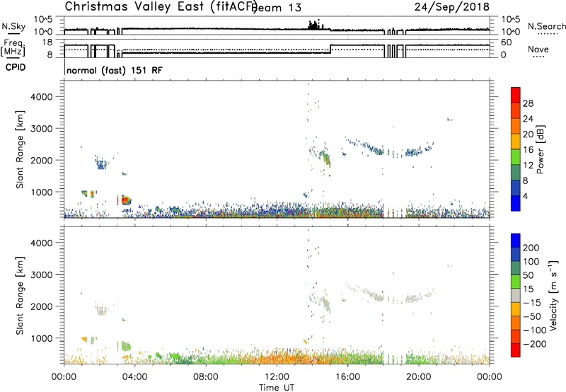Select the "04:00" time tick label

(134, 377)
